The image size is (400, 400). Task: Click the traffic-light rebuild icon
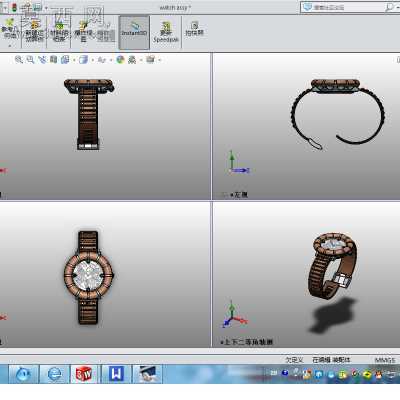(14, 7)
